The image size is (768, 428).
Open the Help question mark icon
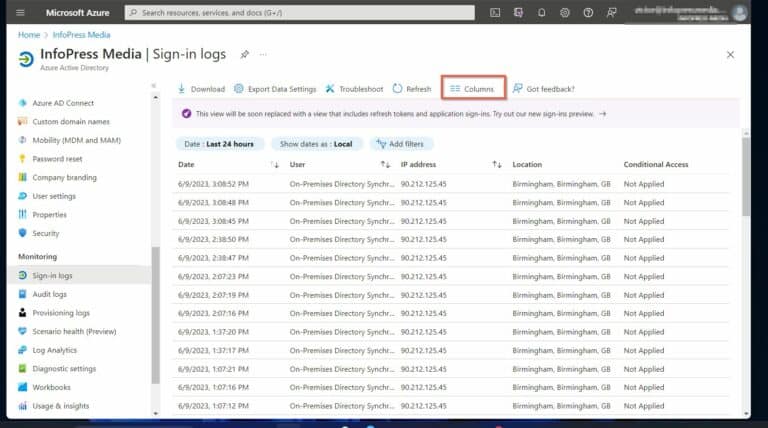pyautogui.click(x=588, y=13)
